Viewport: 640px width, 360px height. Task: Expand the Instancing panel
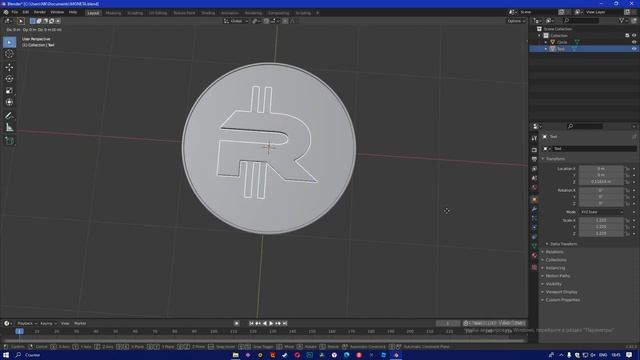pos(555,268)
